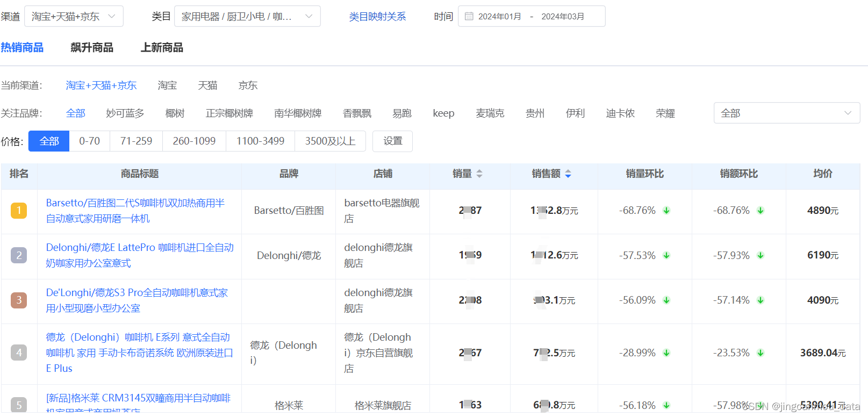The image size is (868, 417).
Task: Click the 均价 column header
Action: pyautogui.click(x=823, y=174)
